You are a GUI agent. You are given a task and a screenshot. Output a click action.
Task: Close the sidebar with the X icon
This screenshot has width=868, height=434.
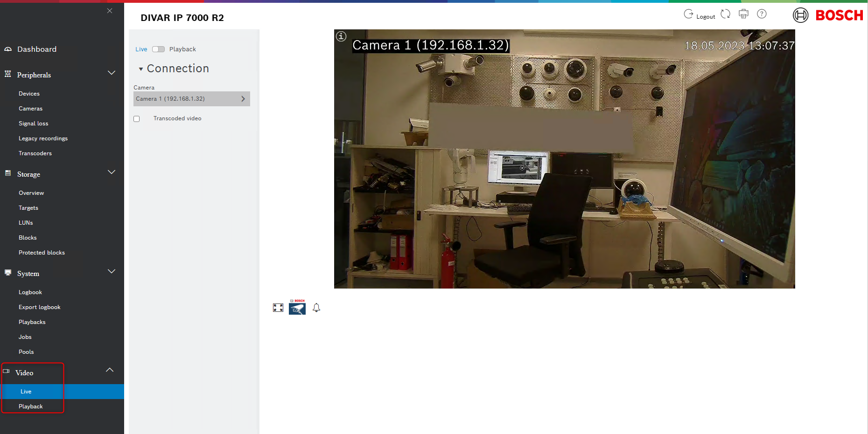[110, 11]
